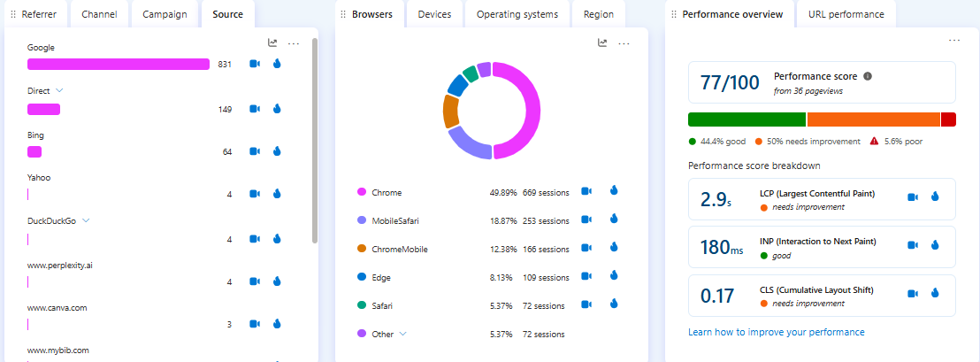
Task: Click chart icon in Browsers panel
Action: point(602,42)
